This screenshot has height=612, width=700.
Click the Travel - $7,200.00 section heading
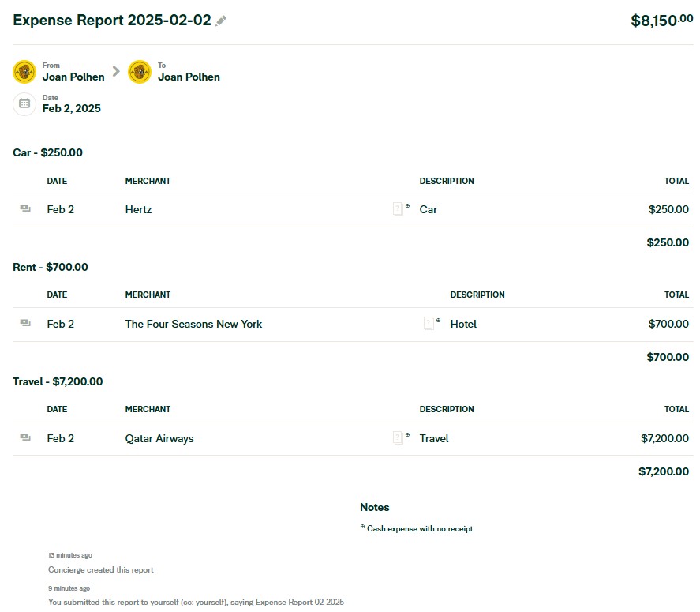point(58,382)
